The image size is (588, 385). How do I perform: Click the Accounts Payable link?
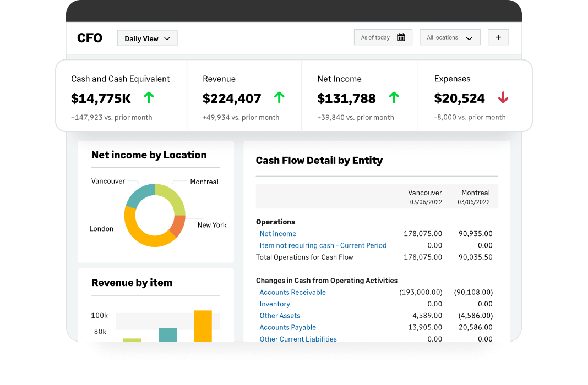(287, 327)
